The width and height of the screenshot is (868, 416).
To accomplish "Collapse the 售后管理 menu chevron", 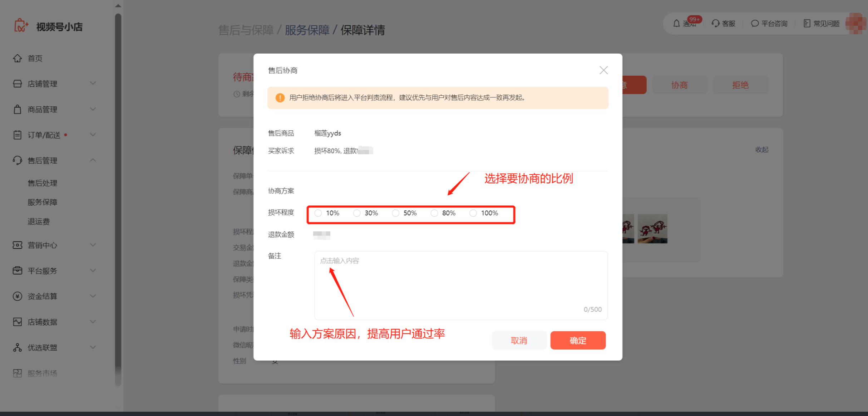I will click(93, 160).
